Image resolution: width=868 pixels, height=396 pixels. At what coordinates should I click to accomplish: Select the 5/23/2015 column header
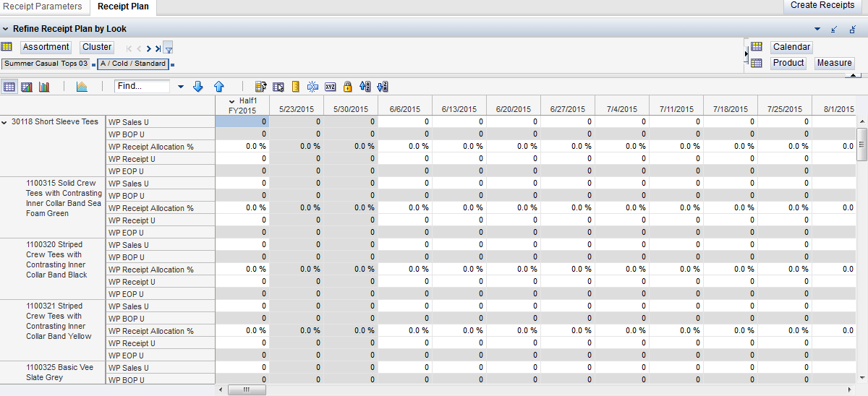[296, 105]
